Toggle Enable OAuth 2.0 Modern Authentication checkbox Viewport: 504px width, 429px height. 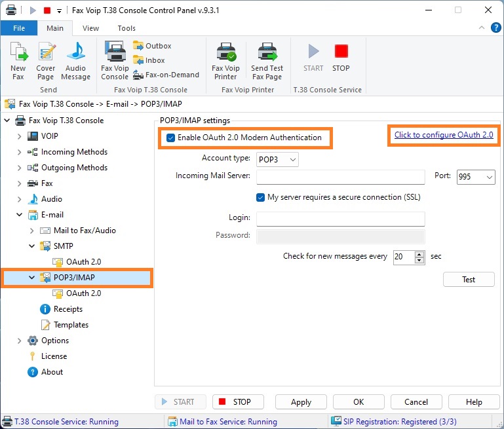coord(170,138)
